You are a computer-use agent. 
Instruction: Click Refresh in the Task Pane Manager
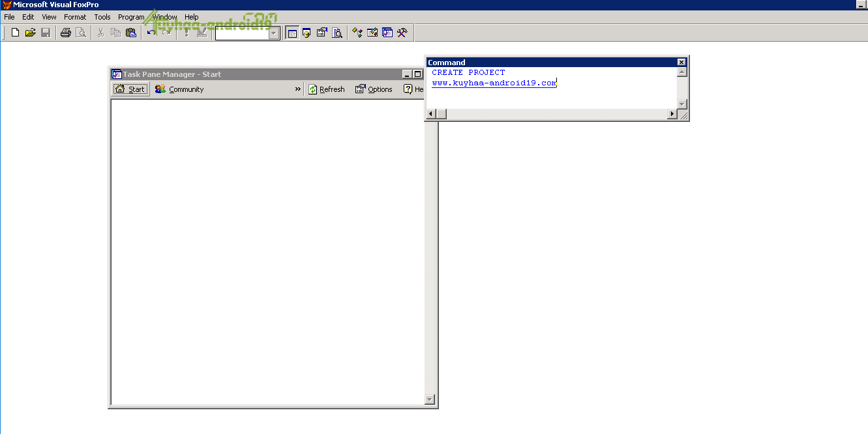pyautogui.click(x=327, y=89)
